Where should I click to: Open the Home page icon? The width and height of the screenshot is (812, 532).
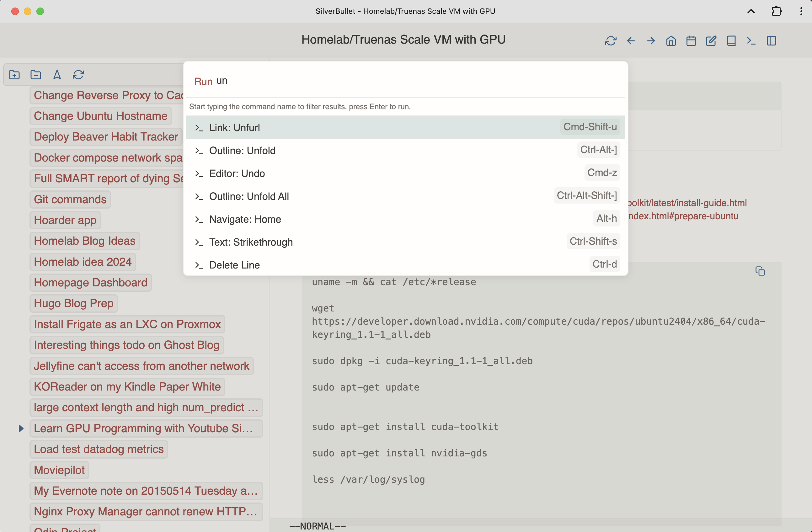click(x=671, y=41)
